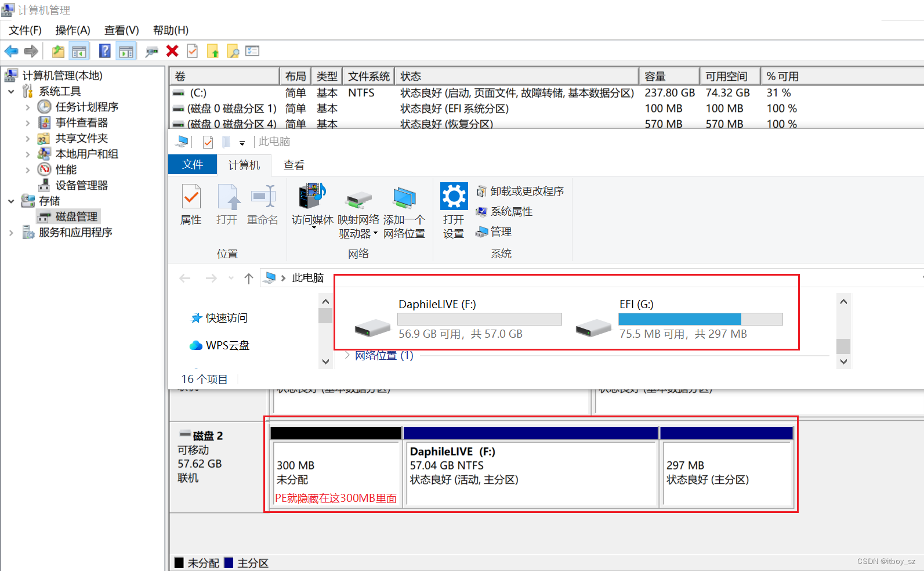Click the quick access properties checkmark icon
The image size is (924, 571).
click(x=208, y=142)
